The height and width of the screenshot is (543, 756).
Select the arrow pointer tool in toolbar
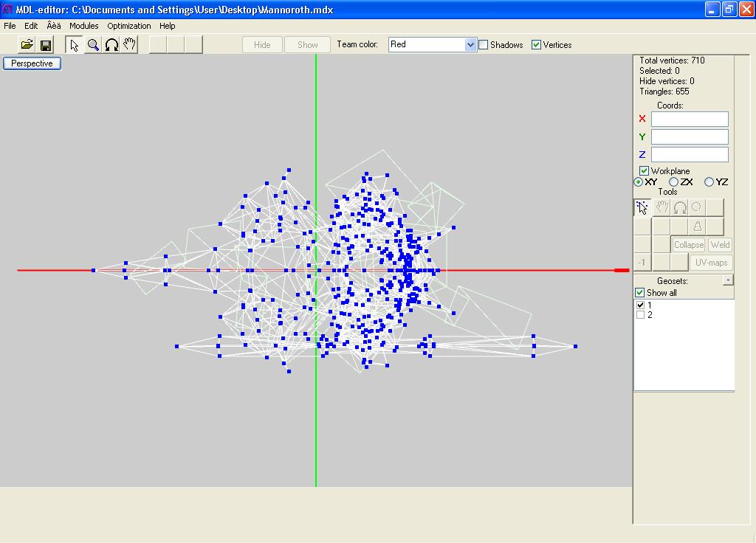pyautogui.click(x=74, y=45)
